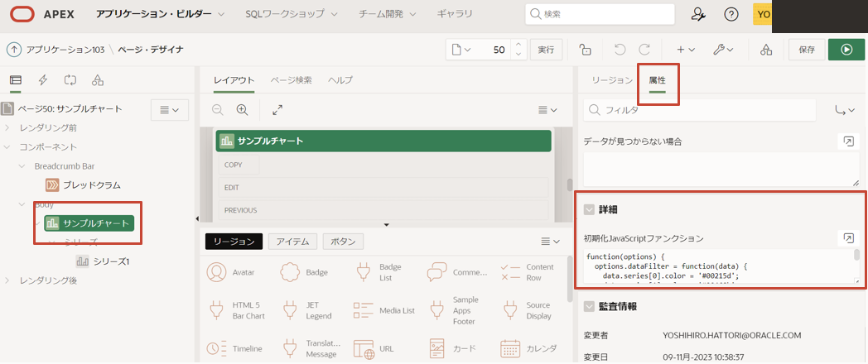The width and height of the screenshot is (868, 364).
Task: Click the undo arrow icon
Action: click(620, 50)
